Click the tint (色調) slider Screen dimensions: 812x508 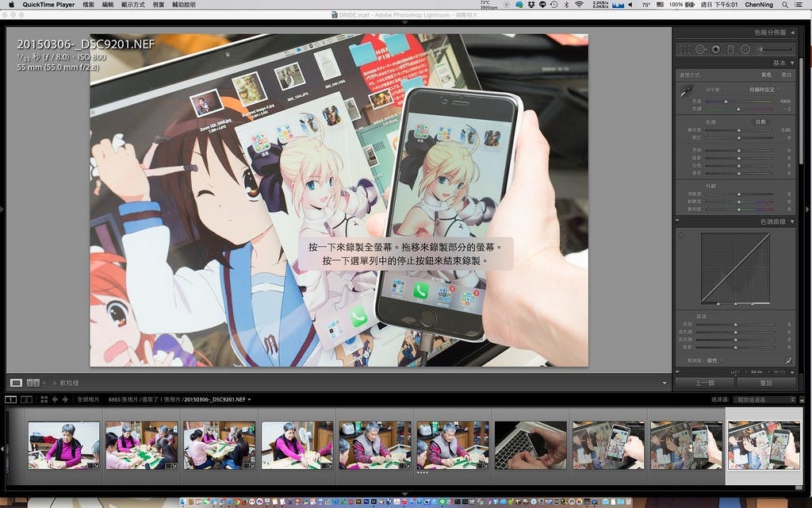[738, 110]
